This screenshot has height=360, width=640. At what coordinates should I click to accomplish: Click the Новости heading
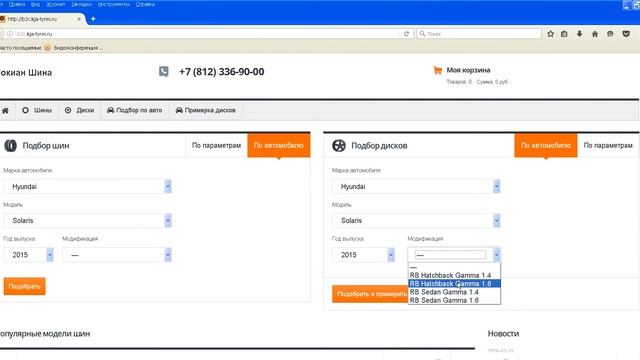coord(503,333)
